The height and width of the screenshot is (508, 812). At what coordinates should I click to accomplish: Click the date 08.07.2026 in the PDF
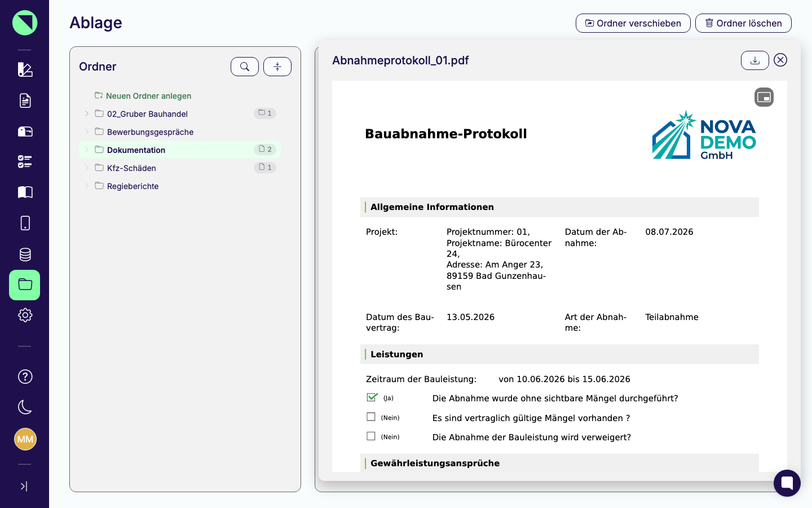[x=669, y=232]
